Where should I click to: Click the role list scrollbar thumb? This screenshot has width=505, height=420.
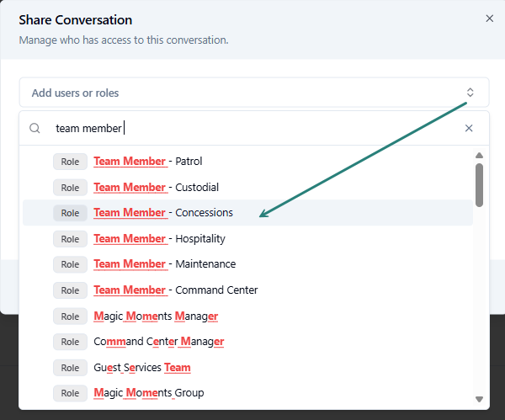pos(479,183)
